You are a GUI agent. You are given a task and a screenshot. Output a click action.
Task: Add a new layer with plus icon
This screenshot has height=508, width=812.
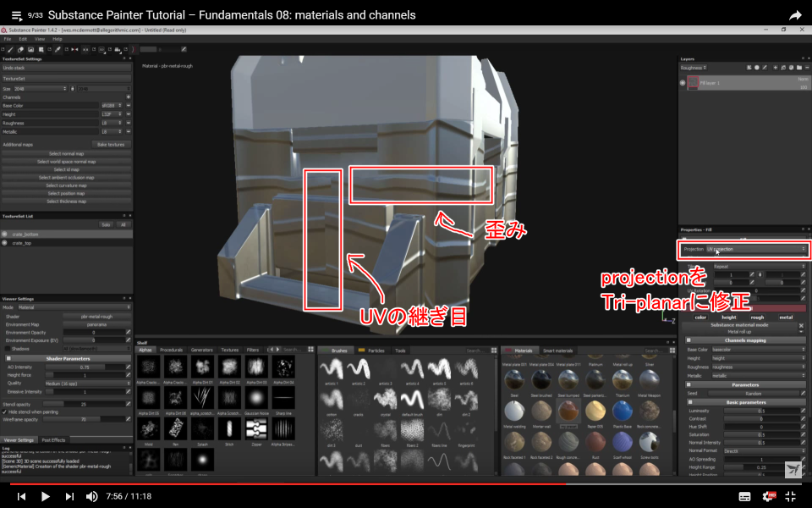tap(776, 68)
